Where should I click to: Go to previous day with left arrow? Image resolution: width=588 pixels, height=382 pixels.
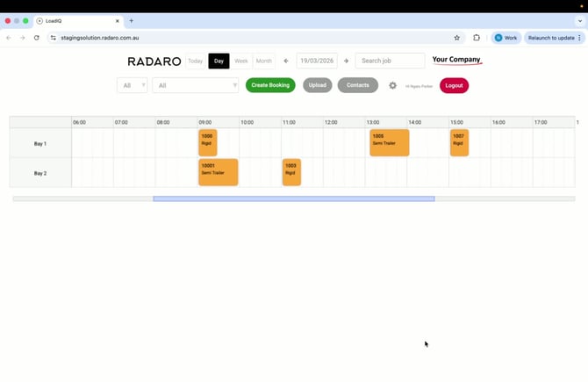point(286,61)
